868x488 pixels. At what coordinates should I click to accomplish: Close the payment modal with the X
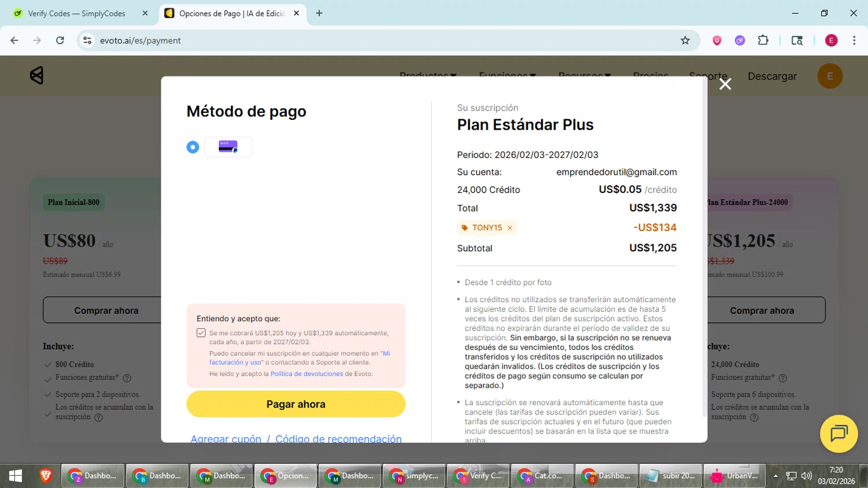725,85
